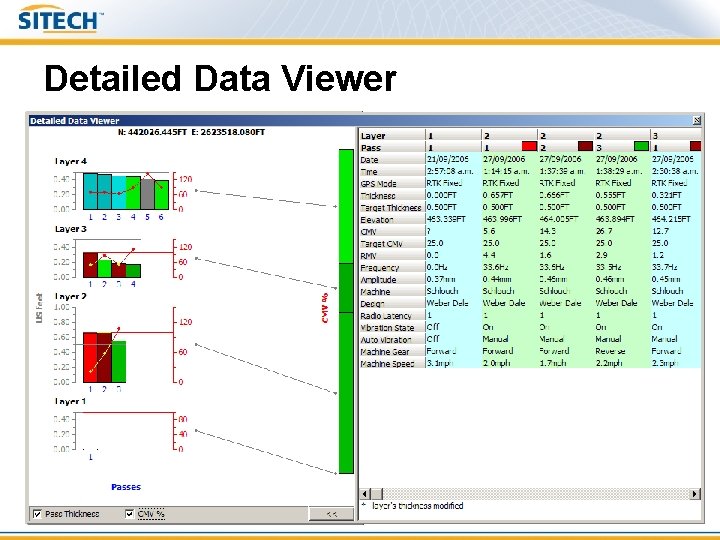The height and width of the screenshot is (540, 720).
Task: Select the RMV row header
Action: pos(392,256)
